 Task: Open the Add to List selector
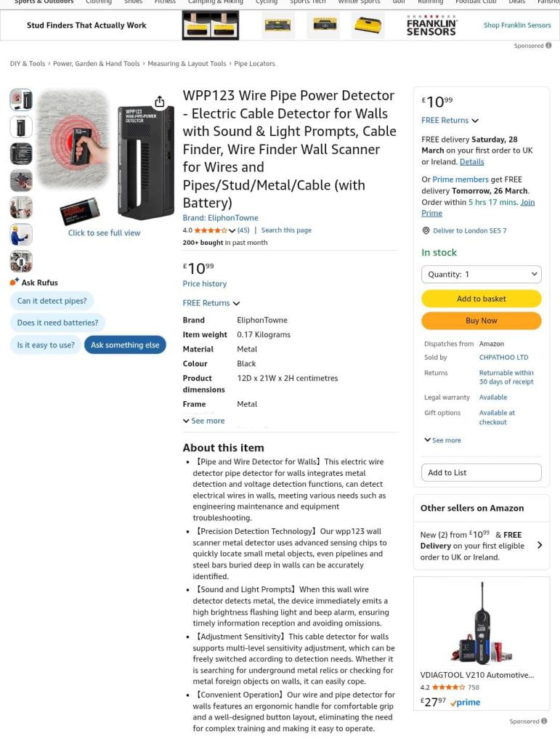(x=482, y=472)
